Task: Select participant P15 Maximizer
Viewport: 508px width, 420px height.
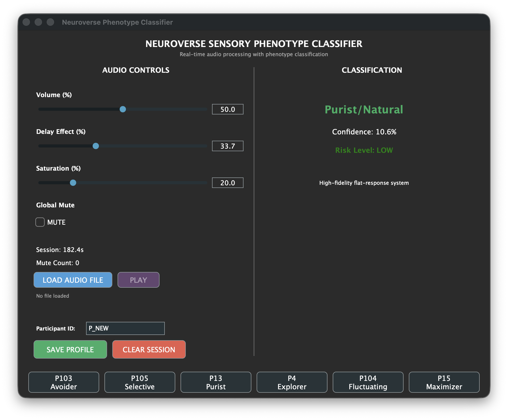Action: (444, 382)
